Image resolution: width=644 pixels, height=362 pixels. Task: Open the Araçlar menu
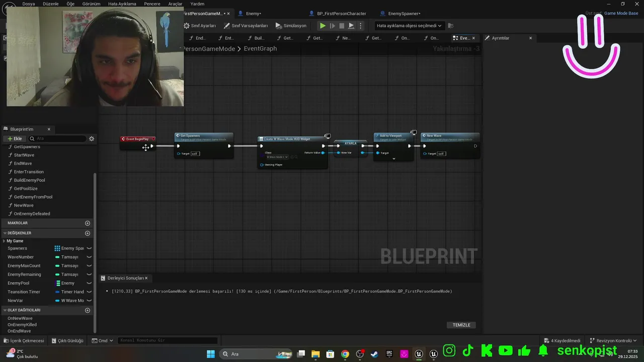coord(176,4)
